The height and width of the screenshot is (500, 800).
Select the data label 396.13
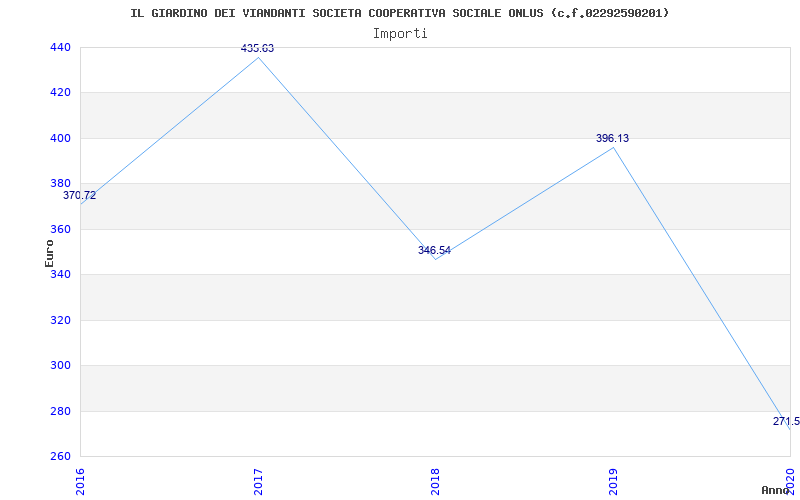tap(612, 138)
